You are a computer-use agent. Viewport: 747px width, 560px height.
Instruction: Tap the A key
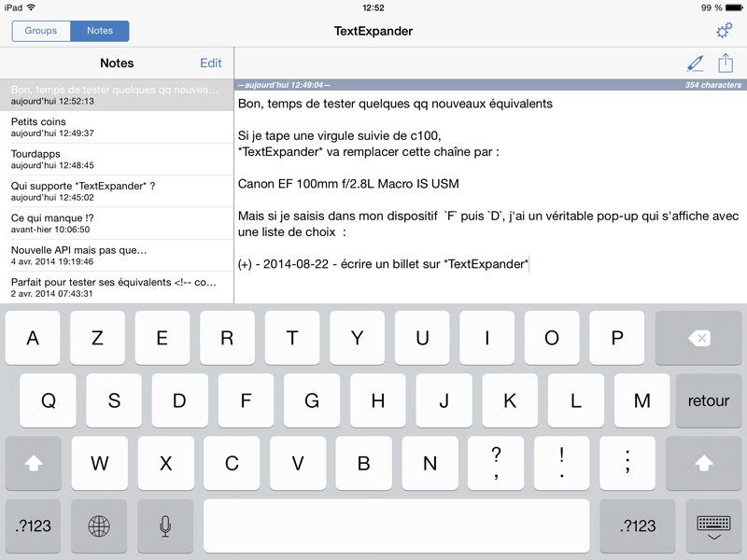tap(33, 338)
